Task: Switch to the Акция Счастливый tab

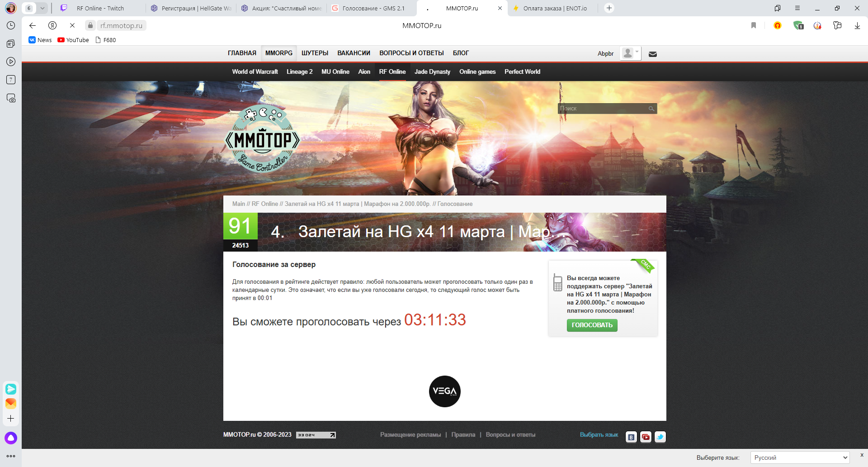Action: [282, 8]
